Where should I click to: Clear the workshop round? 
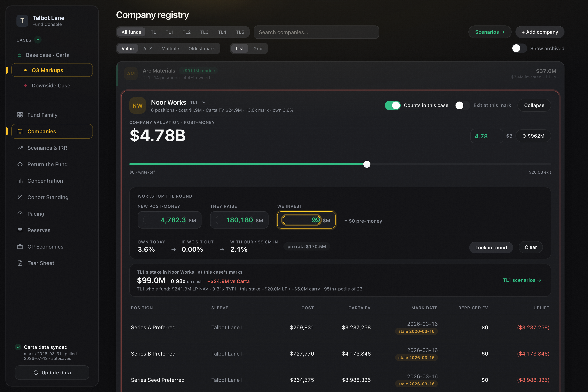tap(531, 247)
